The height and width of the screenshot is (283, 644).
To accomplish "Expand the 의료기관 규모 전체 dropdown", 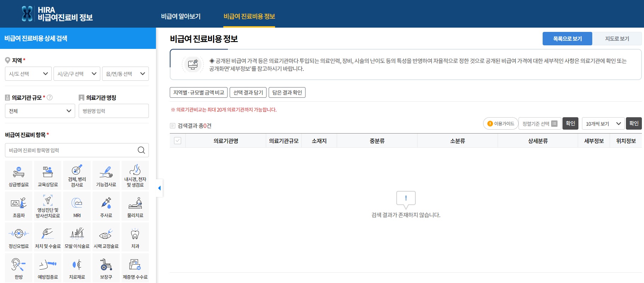I will 40,111.
